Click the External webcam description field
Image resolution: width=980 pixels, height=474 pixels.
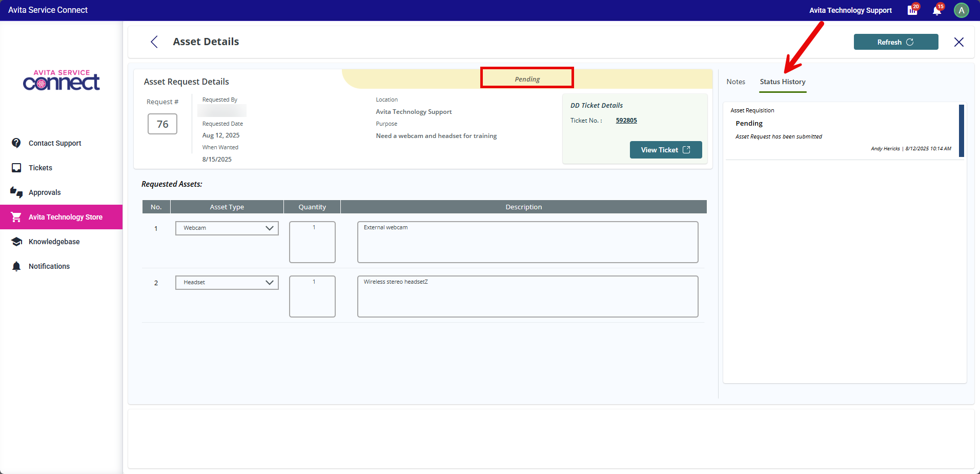point(527,242)
